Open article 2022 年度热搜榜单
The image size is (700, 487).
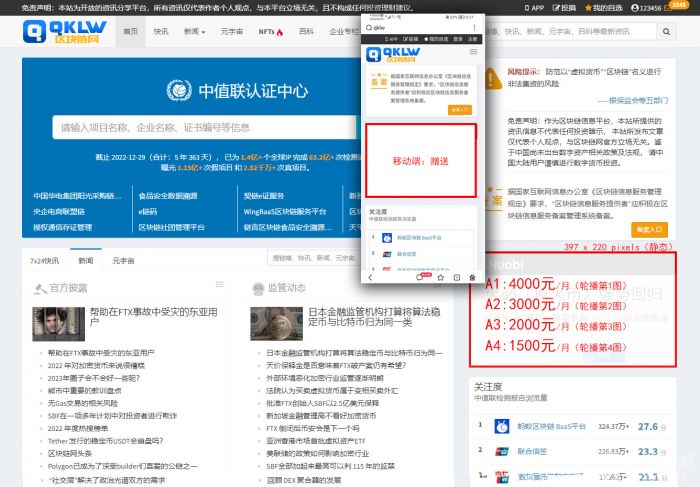coord(78,429)
